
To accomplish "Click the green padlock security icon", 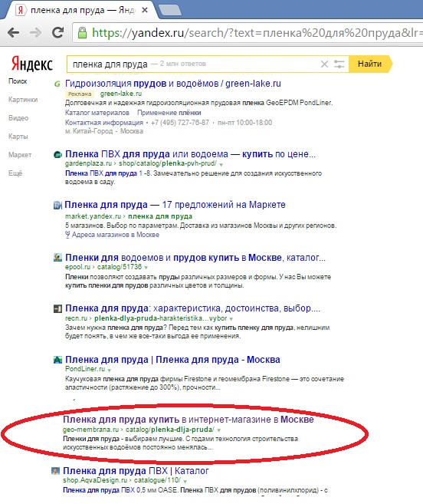I will pyautogui.click(x=82, y=32).
